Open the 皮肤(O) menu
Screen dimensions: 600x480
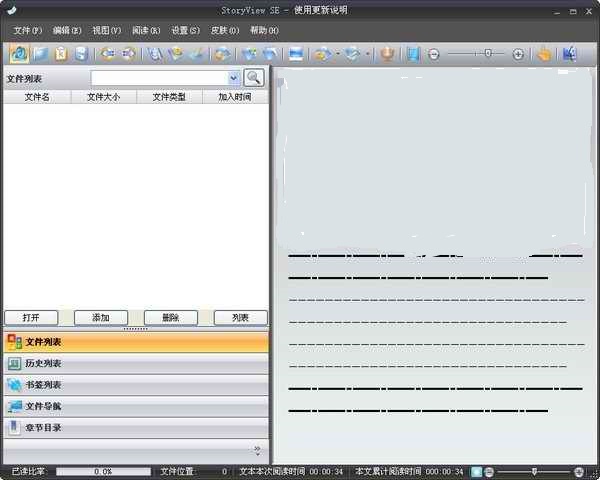pos(225,30)
